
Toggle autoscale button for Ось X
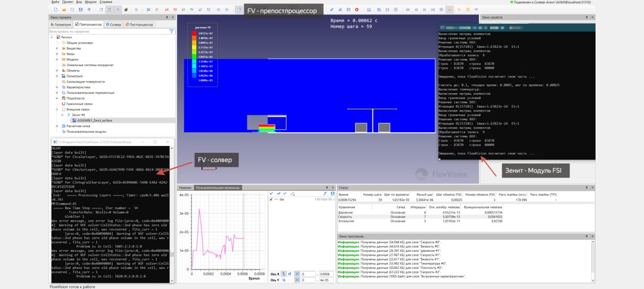point(297,274)
